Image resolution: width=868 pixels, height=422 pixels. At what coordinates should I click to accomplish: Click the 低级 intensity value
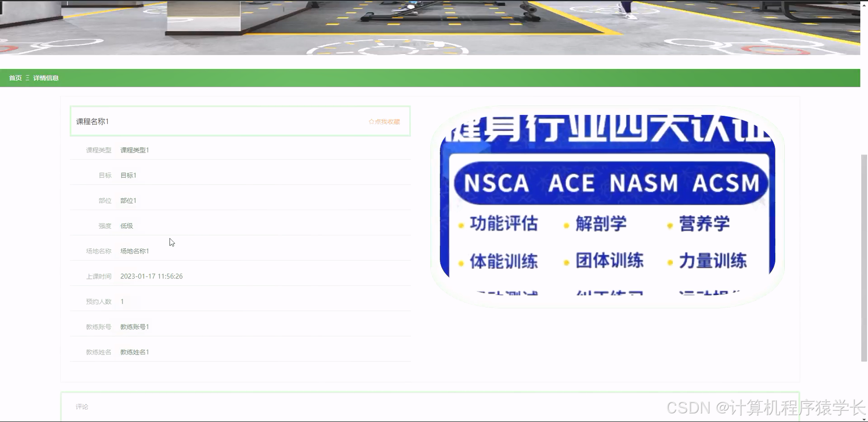point(127,226)
